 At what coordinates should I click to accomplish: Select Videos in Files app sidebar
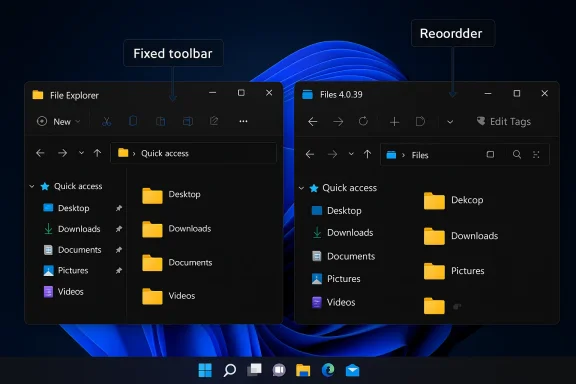(x=334, y=302)
